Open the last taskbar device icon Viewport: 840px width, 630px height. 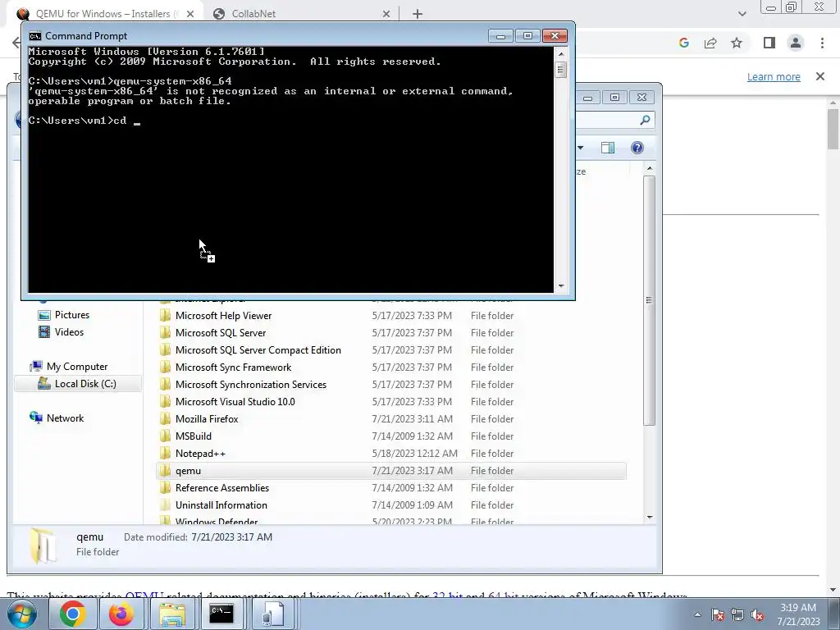pyautogui.click(x=272, y=614)
